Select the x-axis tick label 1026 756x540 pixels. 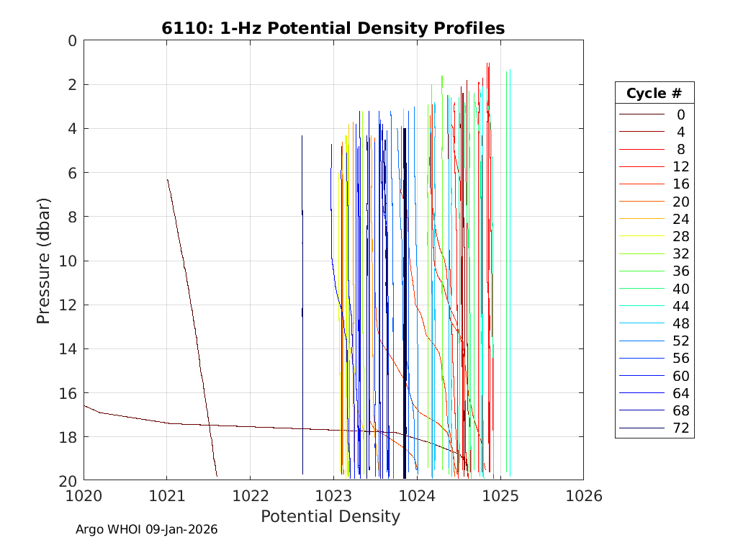click(583, 495)
